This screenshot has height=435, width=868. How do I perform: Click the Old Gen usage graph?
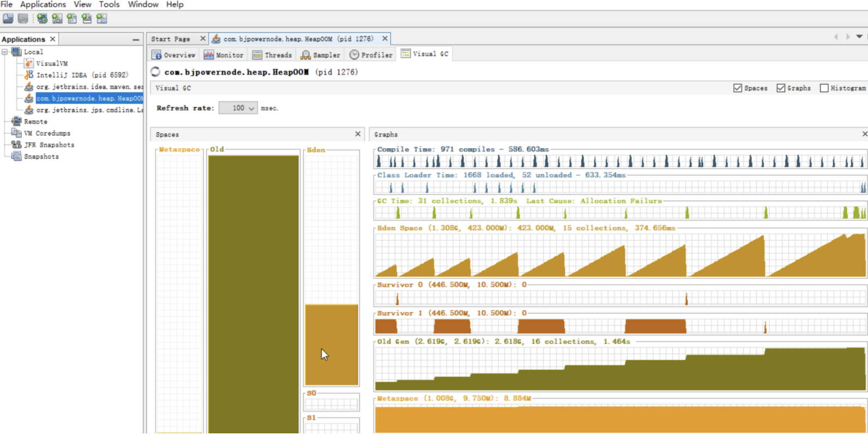pyautogui.click(x=620, y=368)
